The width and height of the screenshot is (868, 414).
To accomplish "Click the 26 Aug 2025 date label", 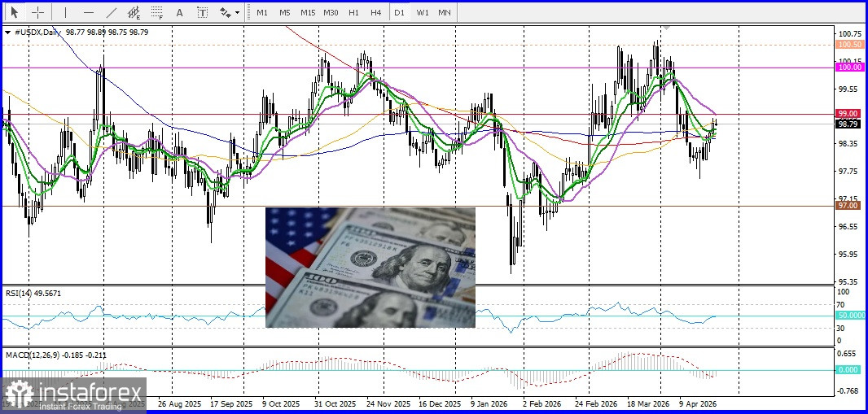I will click(x=178, y=403).
